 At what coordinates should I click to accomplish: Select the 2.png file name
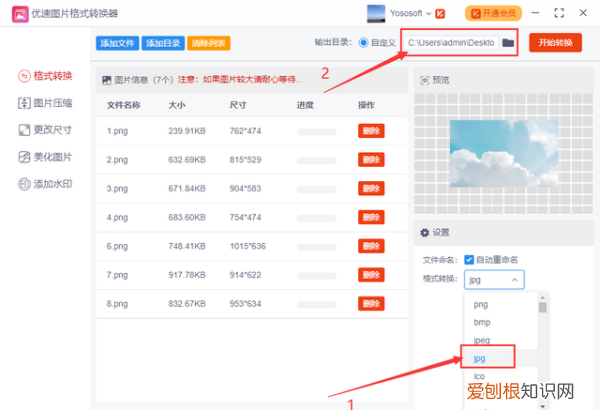pyautogui.click(x=117, y=160)
